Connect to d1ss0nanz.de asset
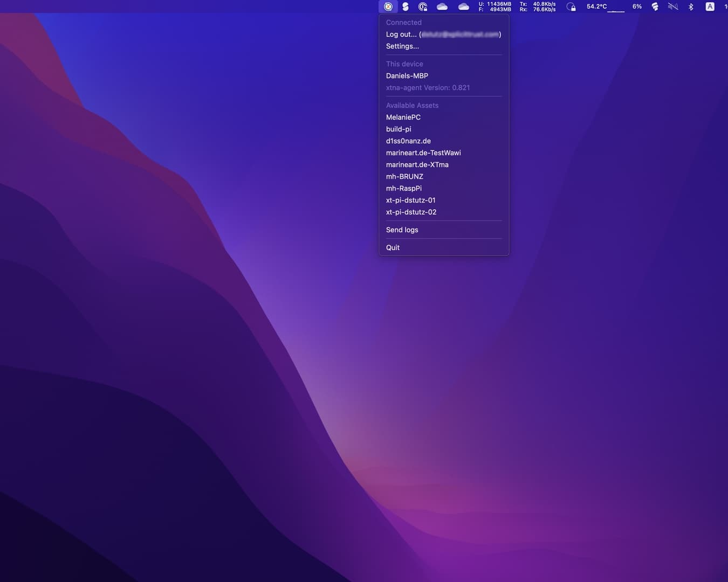This screenshot has width=728, height=582. (444, 141)
